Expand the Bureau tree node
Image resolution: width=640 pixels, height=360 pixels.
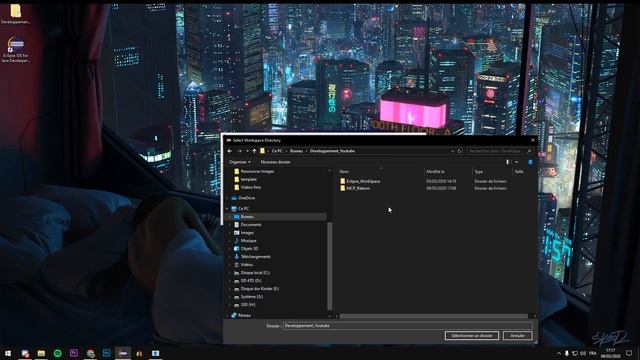point(230,217)
